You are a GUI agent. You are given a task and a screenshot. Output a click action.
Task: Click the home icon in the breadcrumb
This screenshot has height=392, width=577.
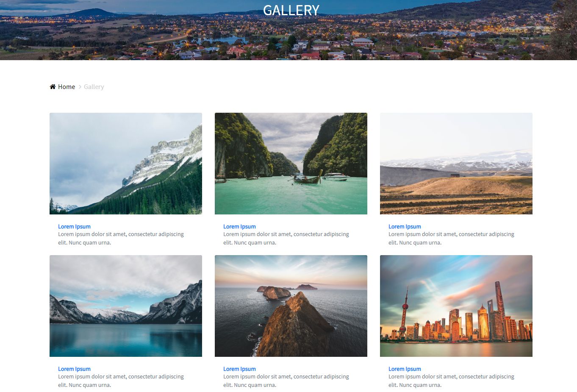click(53, 87)
